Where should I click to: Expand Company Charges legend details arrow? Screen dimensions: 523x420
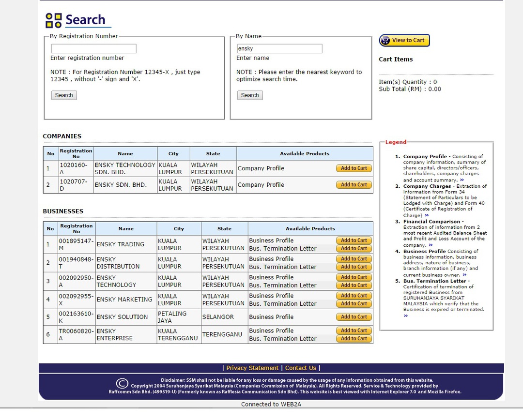[427, 216]
